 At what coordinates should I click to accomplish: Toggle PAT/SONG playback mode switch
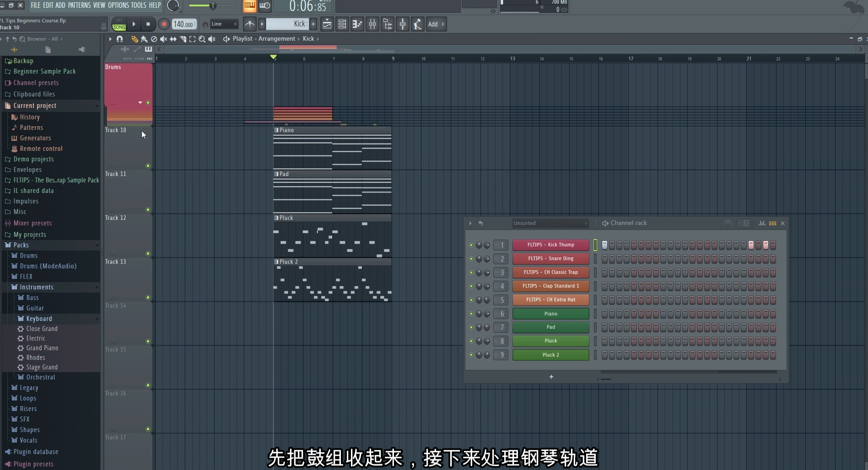[x=119, y=24]
